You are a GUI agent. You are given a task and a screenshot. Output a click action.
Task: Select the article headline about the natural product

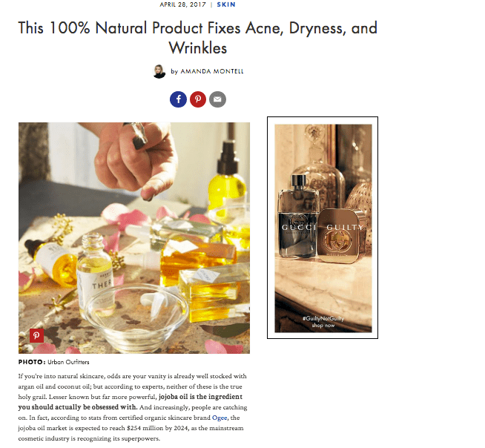198,38
